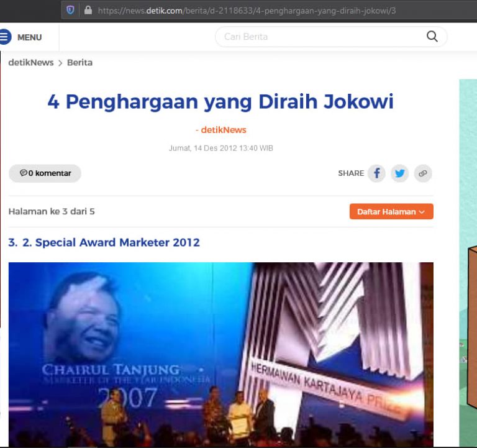
Task: Open the hamburger menu icon
Action: point(5,37)
